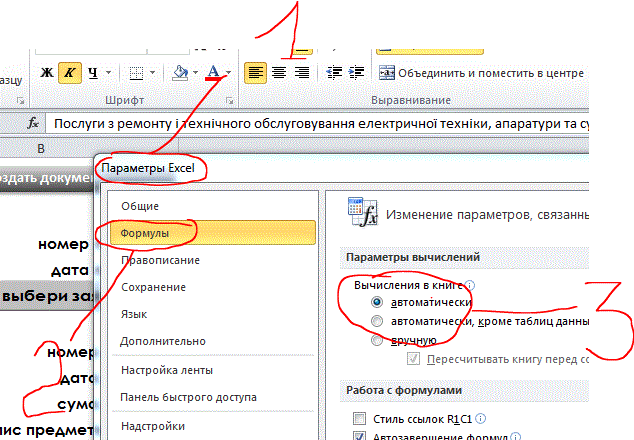Click выбери cell in the worksheet
634x440 pixels.
click(46, 296)
